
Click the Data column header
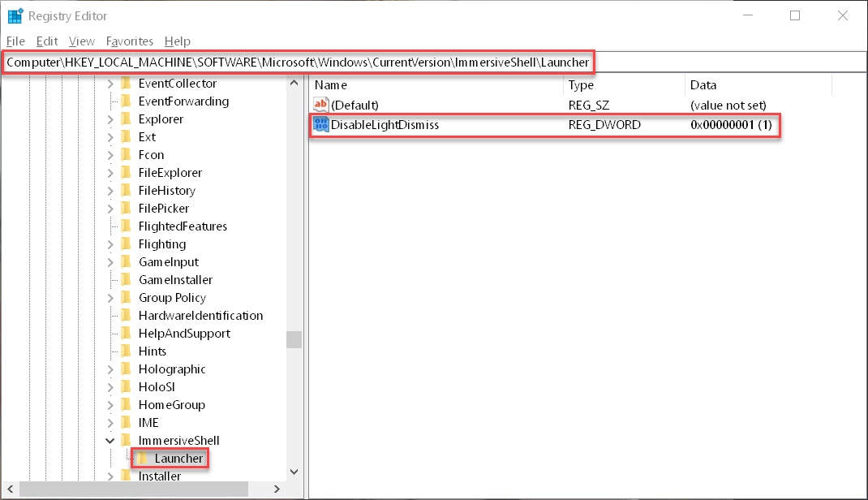pyautogui.click(x=758, y=85)
